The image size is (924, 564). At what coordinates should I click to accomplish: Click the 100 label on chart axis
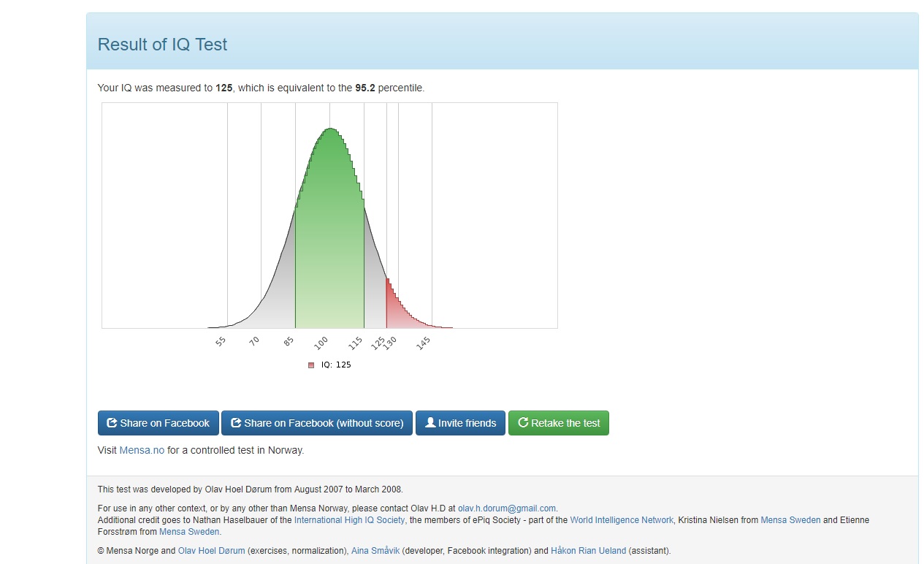tap(321, 344)
